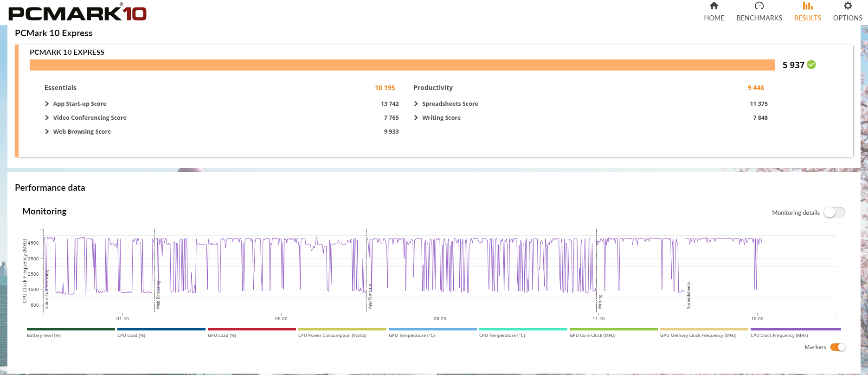Click the Spreadsheets chart marker
868x375 pixels.
(688, 296)
